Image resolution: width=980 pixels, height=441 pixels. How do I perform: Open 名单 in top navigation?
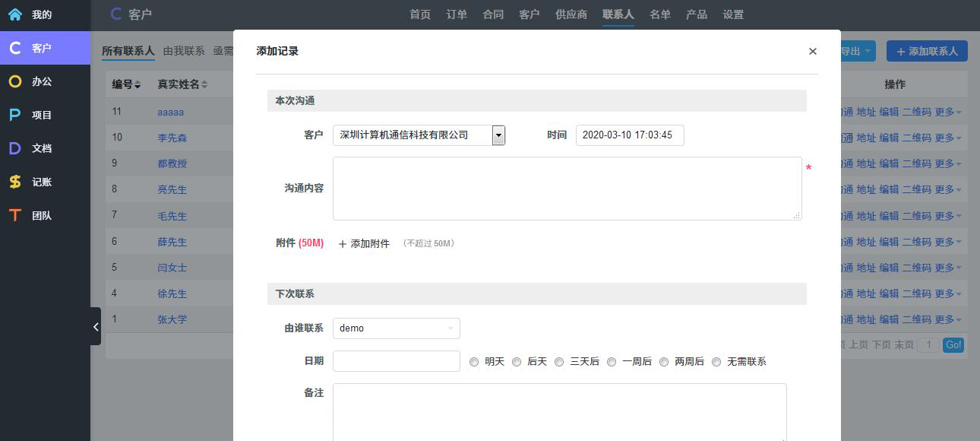point(660,14)
